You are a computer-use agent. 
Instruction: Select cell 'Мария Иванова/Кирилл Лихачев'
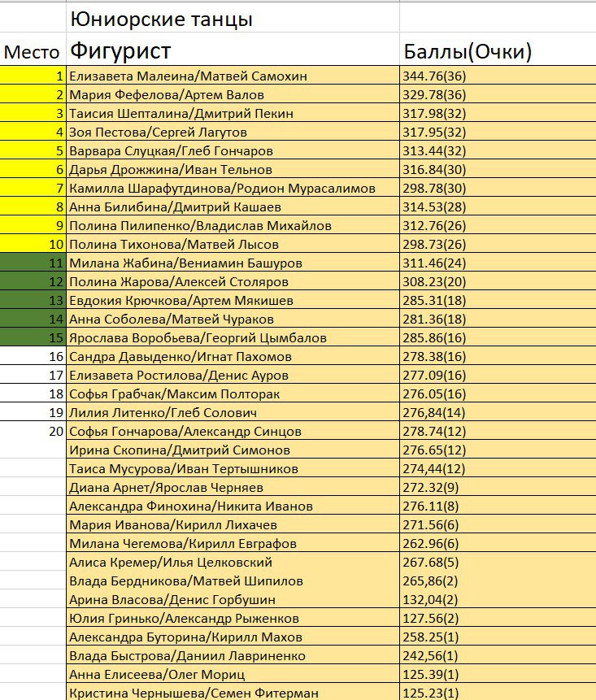coord(233,525)
